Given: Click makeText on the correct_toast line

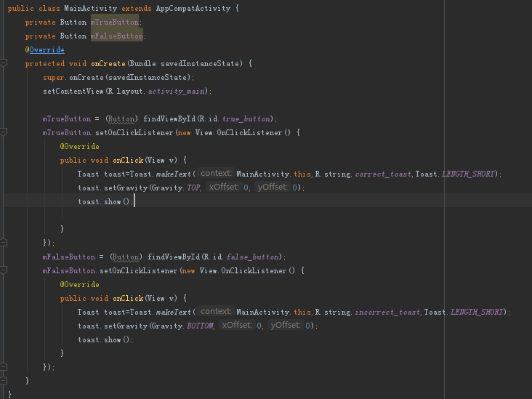Looking at the screenshot, I should point(174,174).
